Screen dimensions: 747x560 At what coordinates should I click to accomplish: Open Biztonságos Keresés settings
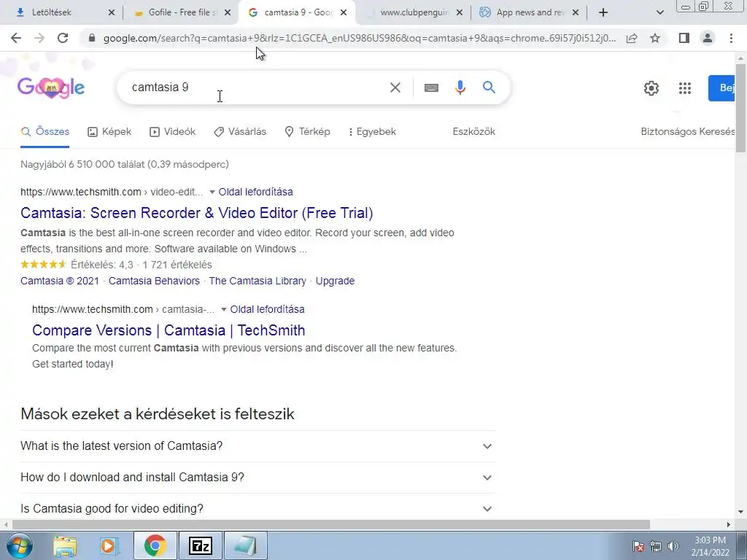[687, 132]
